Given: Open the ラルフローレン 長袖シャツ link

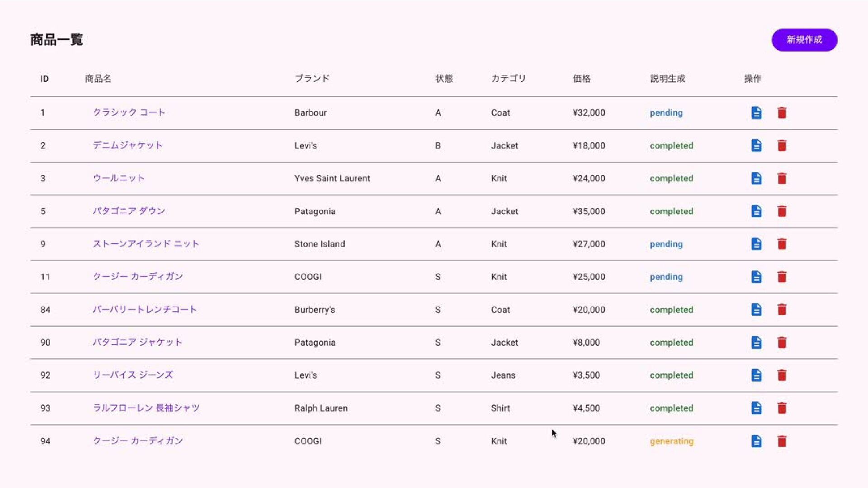Looking at the screenshot, I should tap(146, 408).
